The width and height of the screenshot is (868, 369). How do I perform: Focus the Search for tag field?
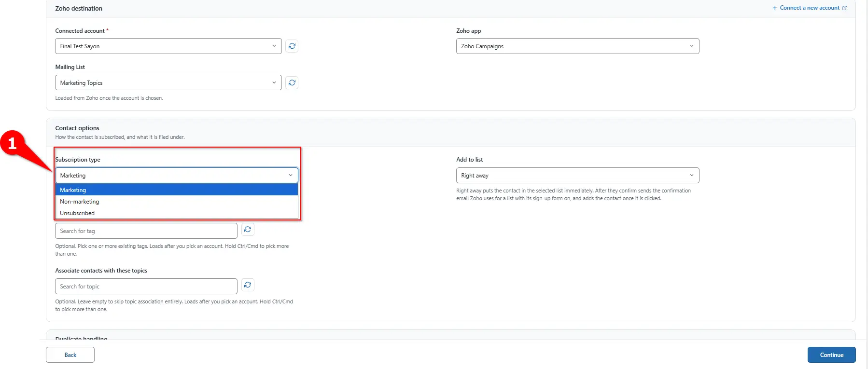coord(146,231)
